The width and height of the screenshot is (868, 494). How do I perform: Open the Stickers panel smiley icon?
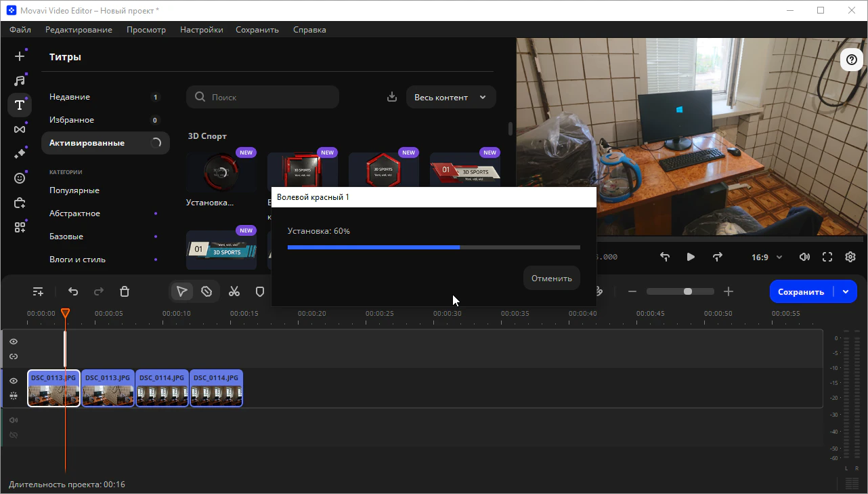click(x=20, y=178)
